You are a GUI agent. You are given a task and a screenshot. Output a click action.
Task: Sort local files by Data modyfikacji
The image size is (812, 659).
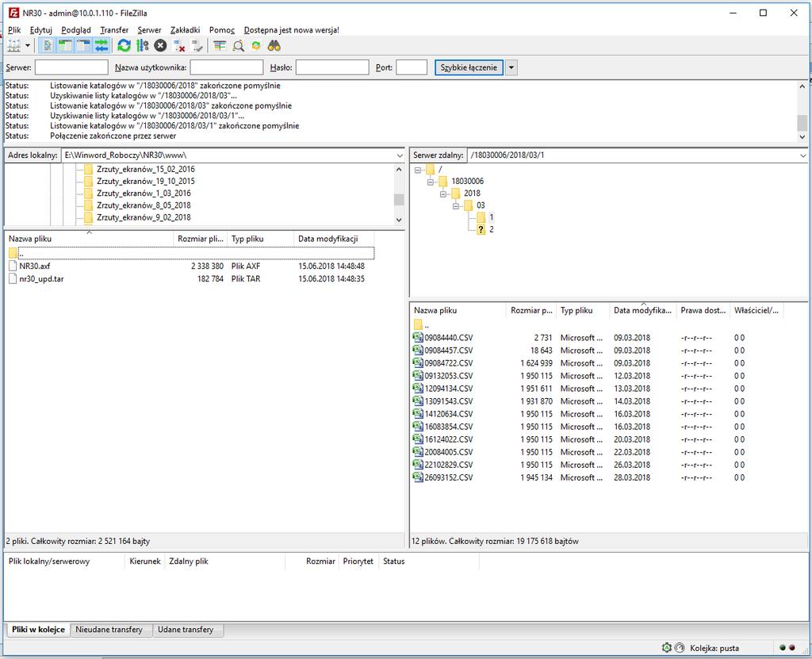pyautogui.click(x=334, y=239)
